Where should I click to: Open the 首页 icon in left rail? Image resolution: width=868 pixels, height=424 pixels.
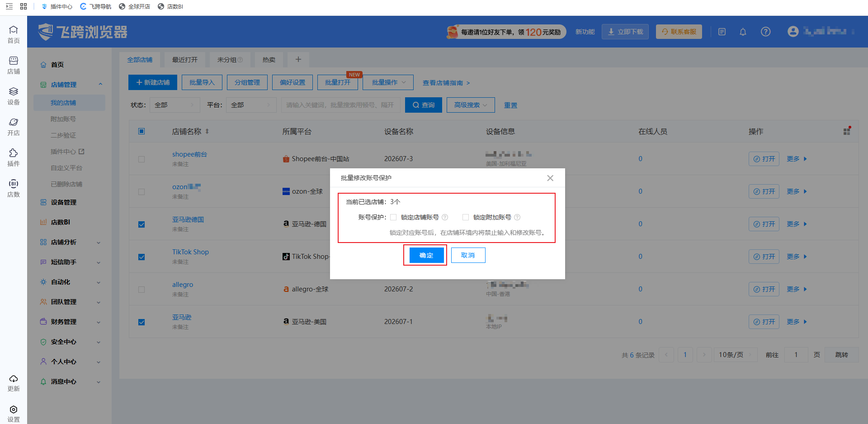pos(14,34)
